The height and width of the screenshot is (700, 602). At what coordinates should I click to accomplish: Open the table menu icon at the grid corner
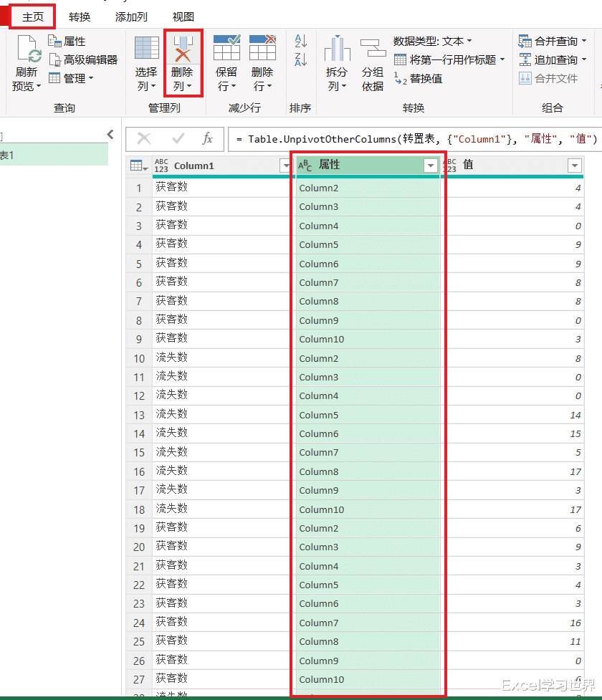coord(139,166)
